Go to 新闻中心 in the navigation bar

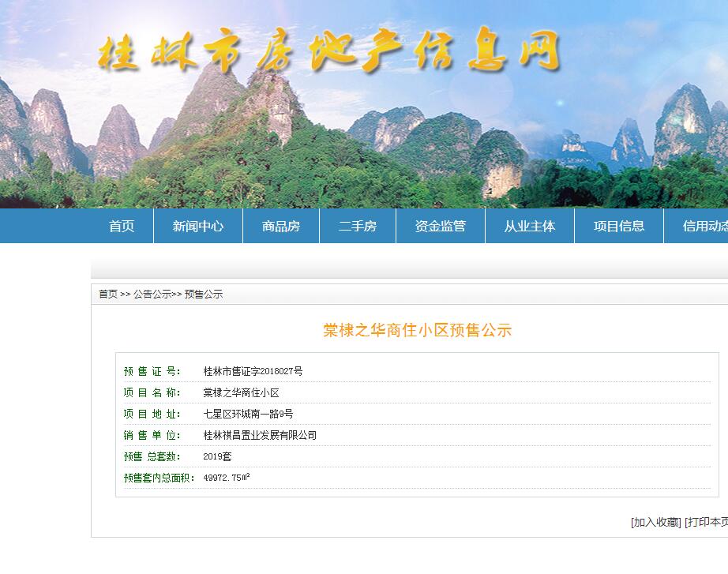point(198,227)
